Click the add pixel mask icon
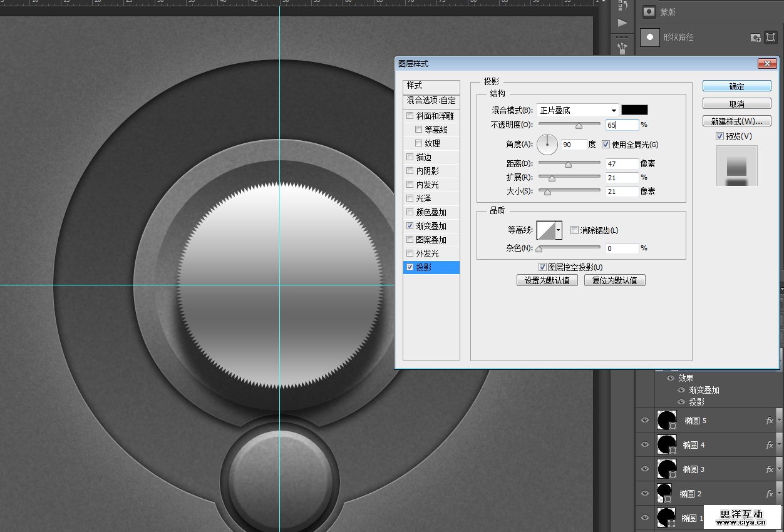 point(756,38)
